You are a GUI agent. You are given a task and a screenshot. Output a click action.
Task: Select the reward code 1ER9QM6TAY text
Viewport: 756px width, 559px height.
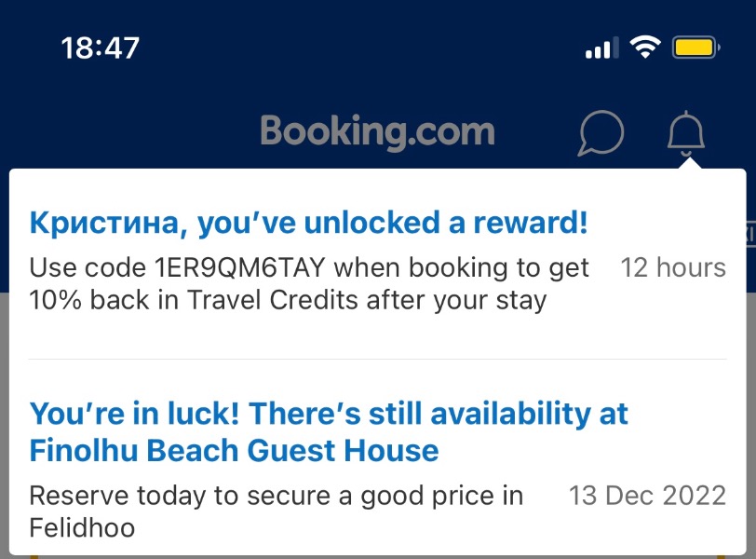point(239,267)
